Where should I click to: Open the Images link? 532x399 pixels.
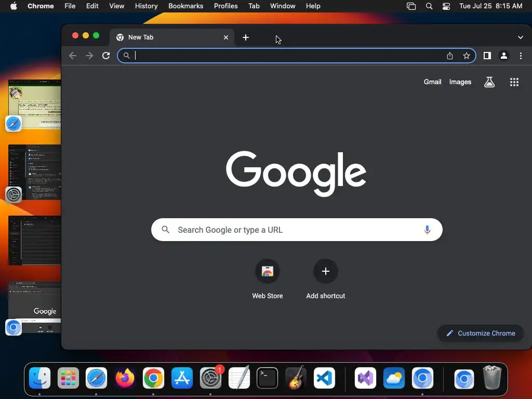[460, 82]
